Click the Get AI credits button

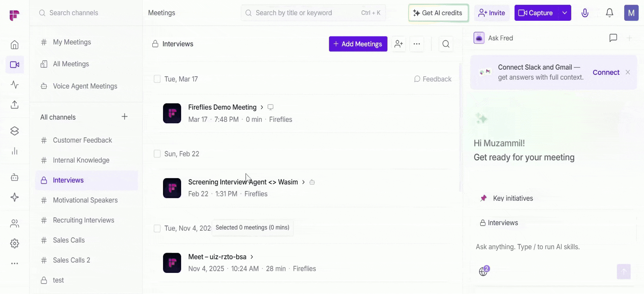coord(438,13)
